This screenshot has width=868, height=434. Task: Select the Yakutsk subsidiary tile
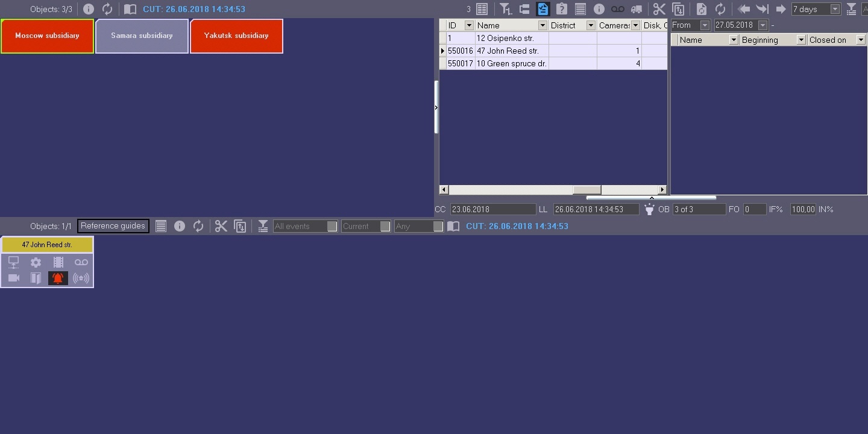[236, 36]
